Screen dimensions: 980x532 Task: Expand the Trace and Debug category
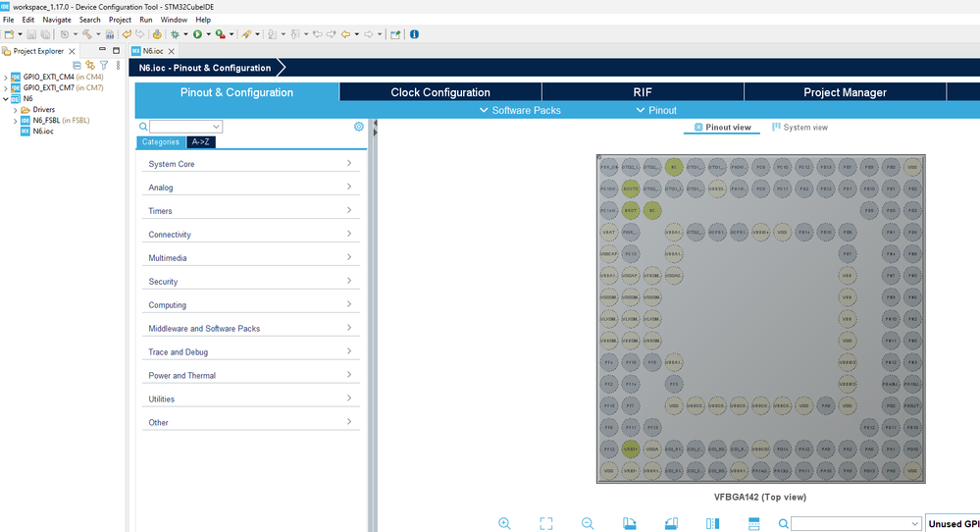pyautogui.click(x=250, y=352)
